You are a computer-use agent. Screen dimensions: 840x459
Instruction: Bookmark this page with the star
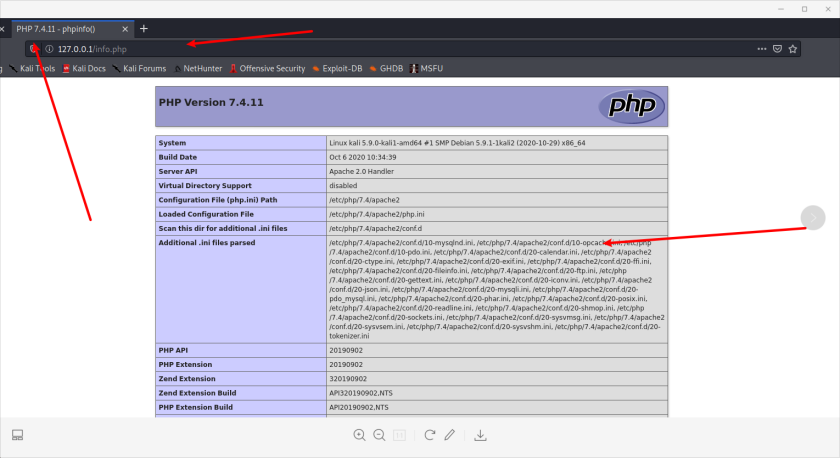[x=793, y=49]
